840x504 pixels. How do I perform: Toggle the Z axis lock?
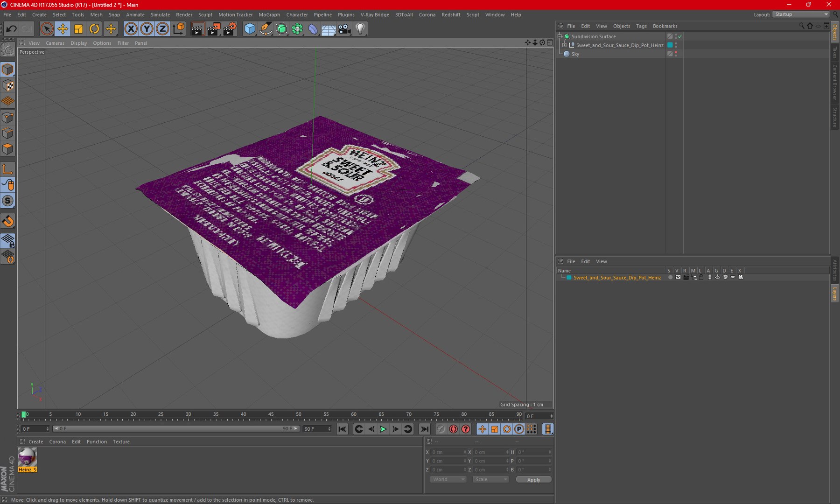tap(162, 29)
